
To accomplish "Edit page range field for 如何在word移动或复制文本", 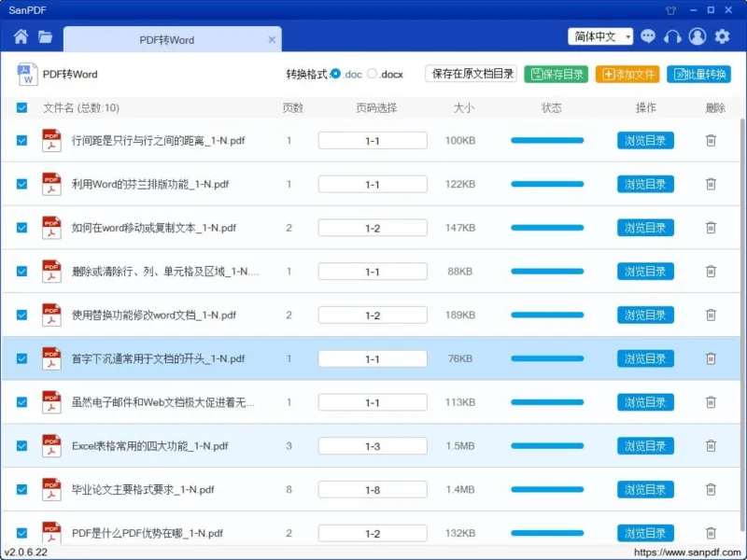I will pos(373,228).
